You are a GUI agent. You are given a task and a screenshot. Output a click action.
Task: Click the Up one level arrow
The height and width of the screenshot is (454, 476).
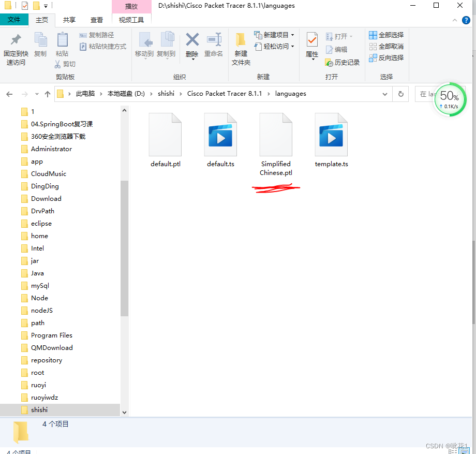(48, 94)
